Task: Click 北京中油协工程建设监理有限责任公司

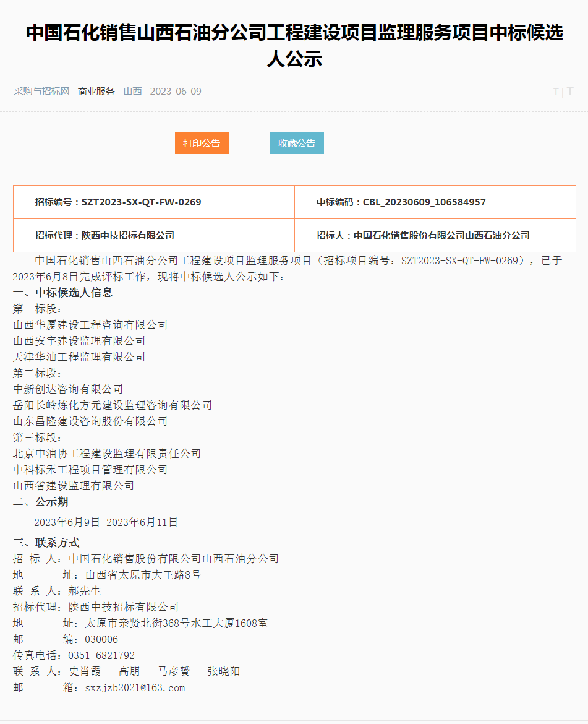Action: (x=107, y=454)
